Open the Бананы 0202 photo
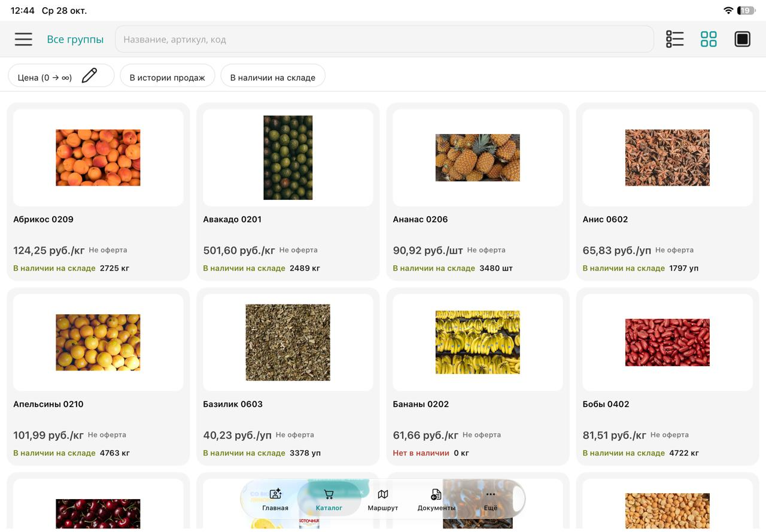 pos(478,342)
